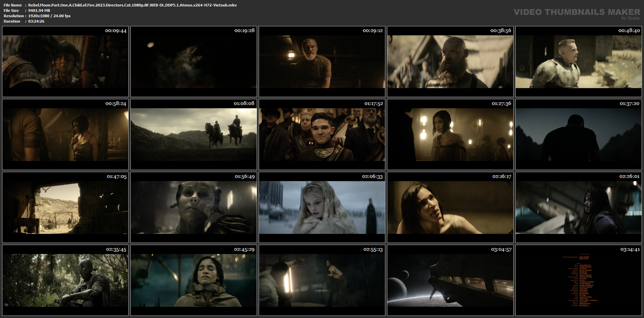Select the forest robot thumbnail at 02:35:45
Screen dimensions: 644x318
click(65, 280)
